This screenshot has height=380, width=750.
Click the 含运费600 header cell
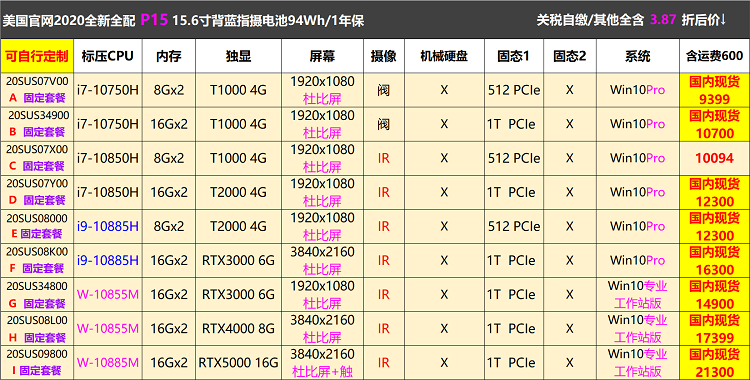click(715, 56)
